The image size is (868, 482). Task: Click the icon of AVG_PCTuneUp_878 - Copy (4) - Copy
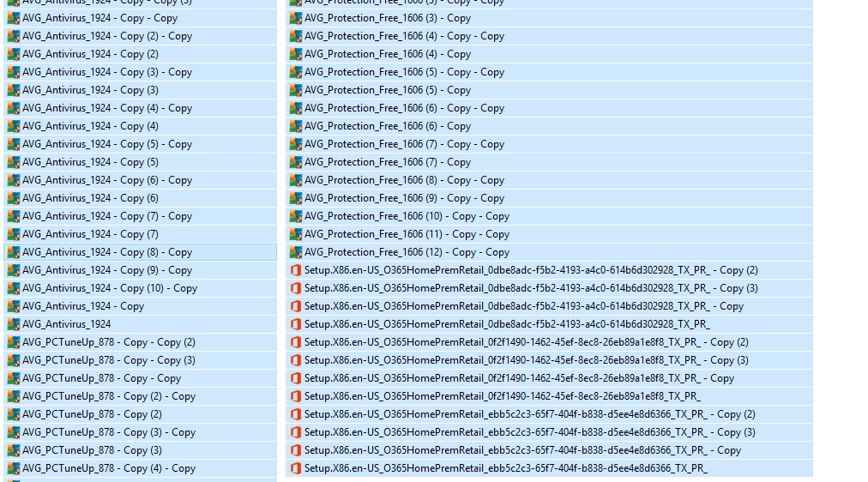[13, 468]
